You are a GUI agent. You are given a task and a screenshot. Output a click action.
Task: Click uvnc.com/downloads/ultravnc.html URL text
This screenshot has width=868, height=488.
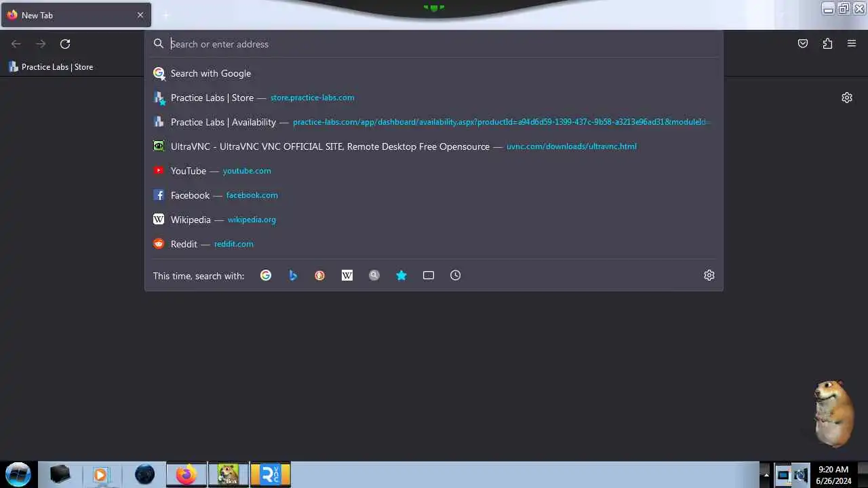tap(572, 146)
